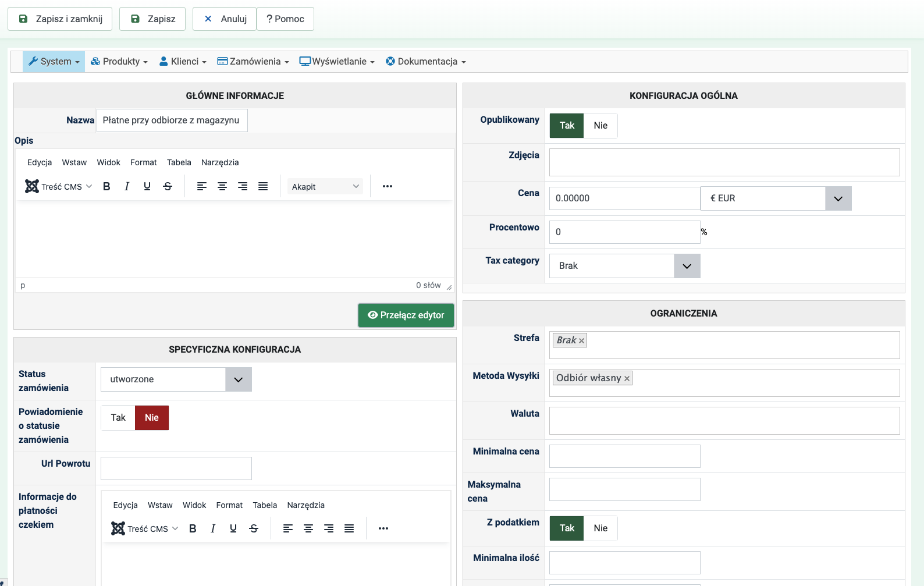
Task: Click Italic icon in Opis editor
Action: click(127, 186)
